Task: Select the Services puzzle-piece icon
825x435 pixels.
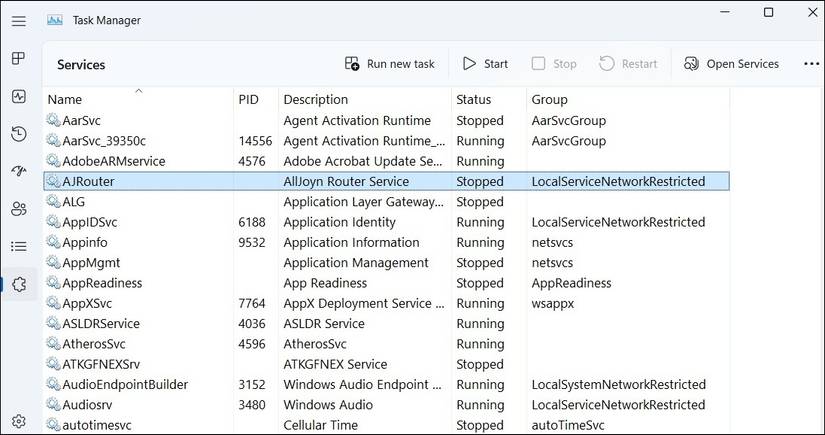Action: pyautogui.click(x=18, y=284)
